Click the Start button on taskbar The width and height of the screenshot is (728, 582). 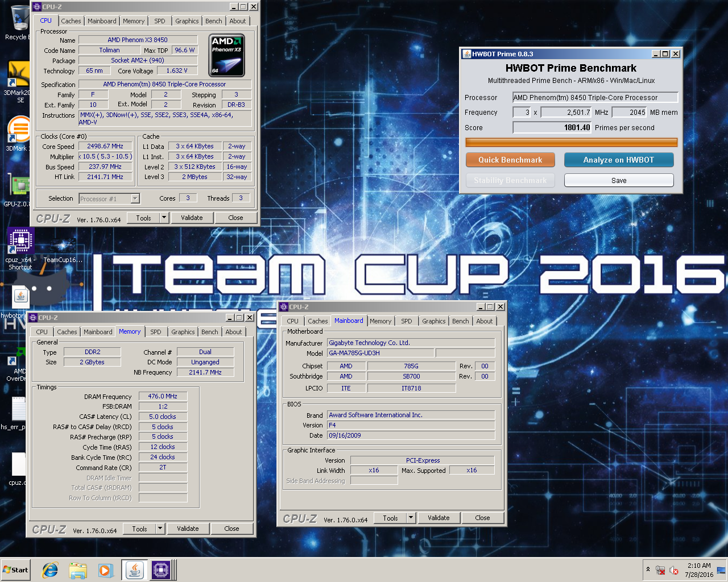16,570
